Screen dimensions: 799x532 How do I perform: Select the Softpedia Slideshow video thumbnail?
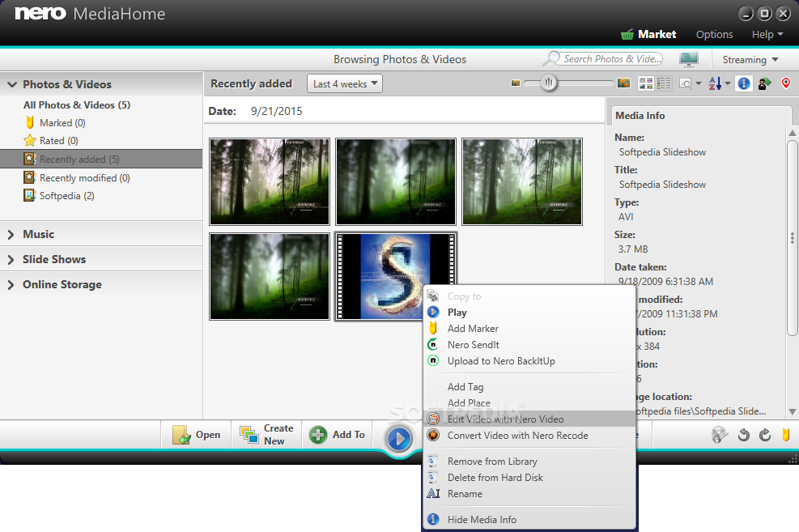pos(395,277)
